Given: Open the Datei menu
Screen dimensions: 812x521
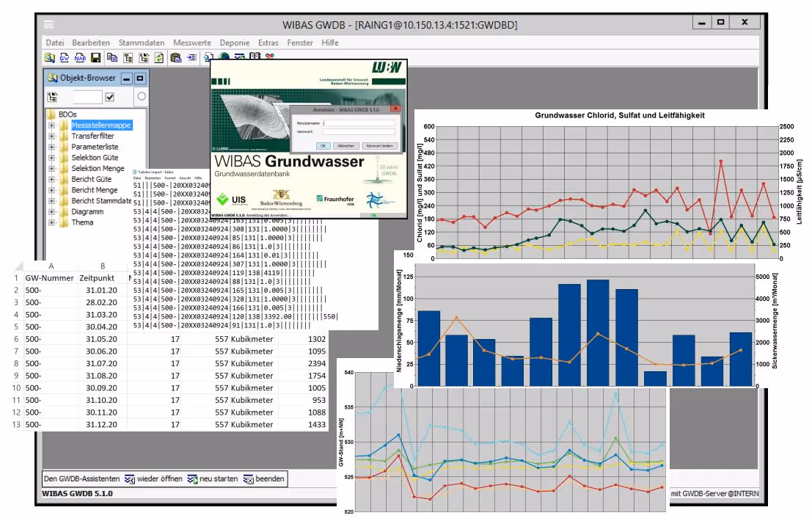Looking at the screenshot, I should coord(55,43).
